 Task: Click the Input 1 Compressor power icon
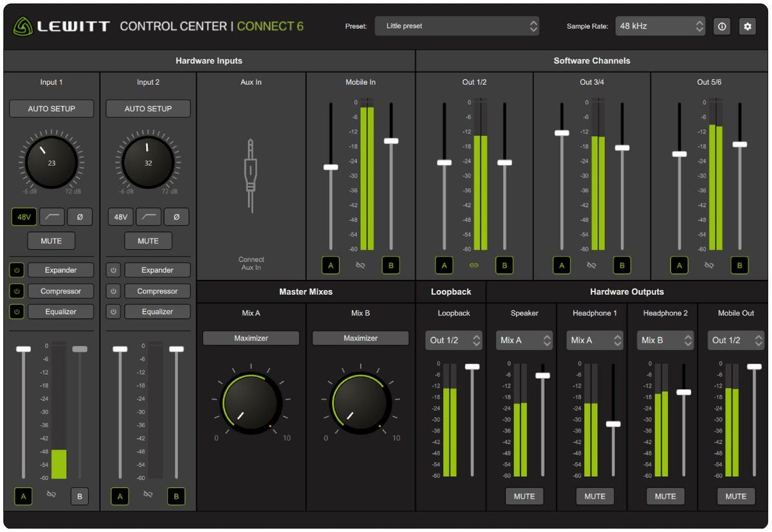(17, 291)
